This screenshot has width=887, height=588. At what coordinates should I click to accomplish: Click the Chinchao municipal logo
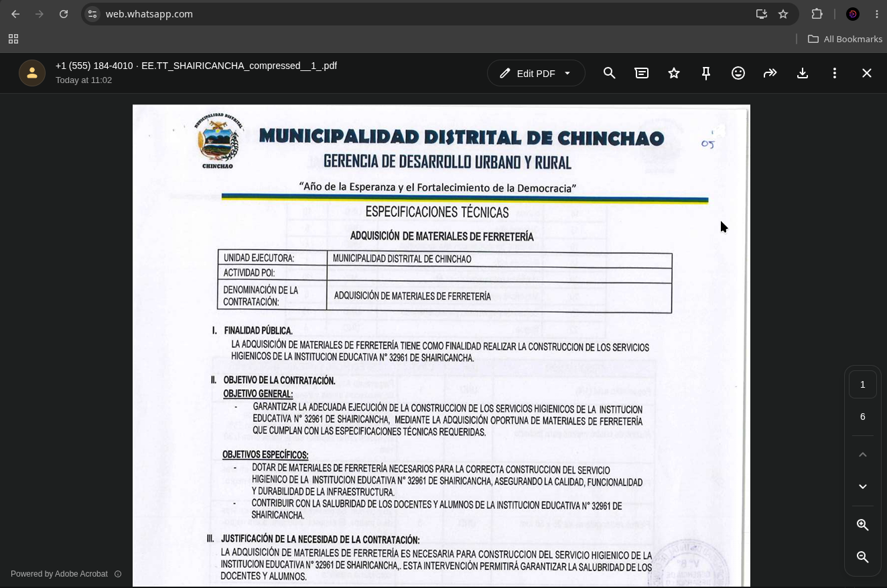pyautogui.click(x=218, y=141)
